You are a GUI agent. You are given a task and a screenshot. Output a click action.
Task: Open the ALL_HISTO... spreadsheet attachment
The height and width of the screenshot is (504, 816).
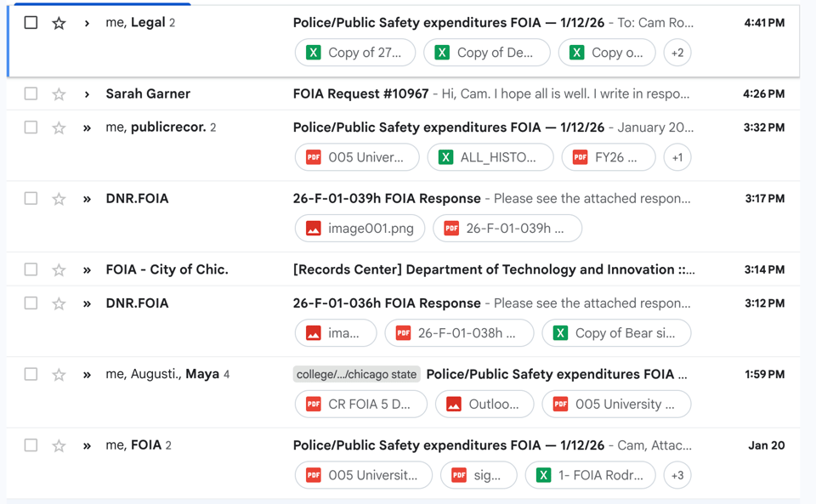[x=490, y=157]
